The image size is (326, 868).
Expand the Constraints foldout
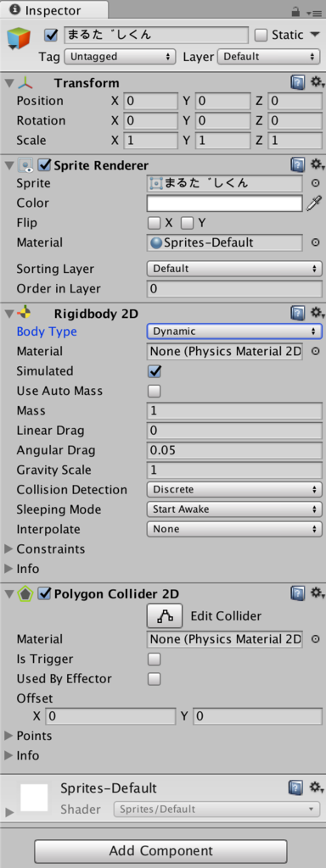(x=8, y=549)
